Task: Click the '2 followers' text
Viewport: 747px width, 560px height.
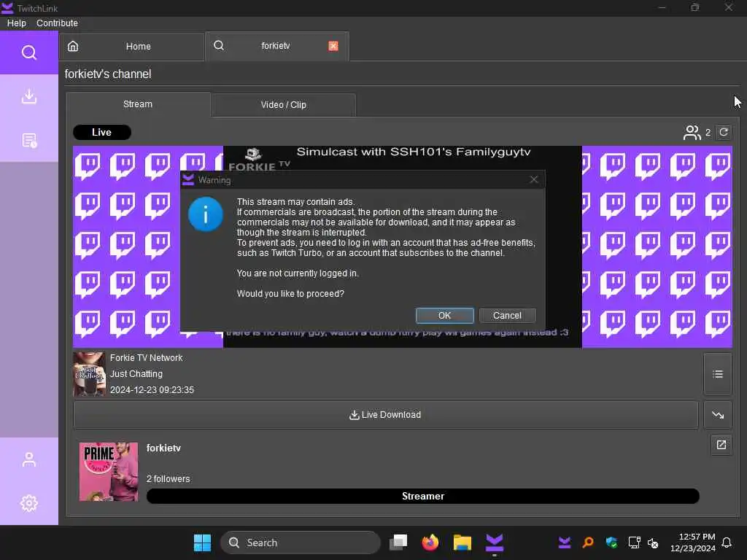Action: tap(169, 478)
